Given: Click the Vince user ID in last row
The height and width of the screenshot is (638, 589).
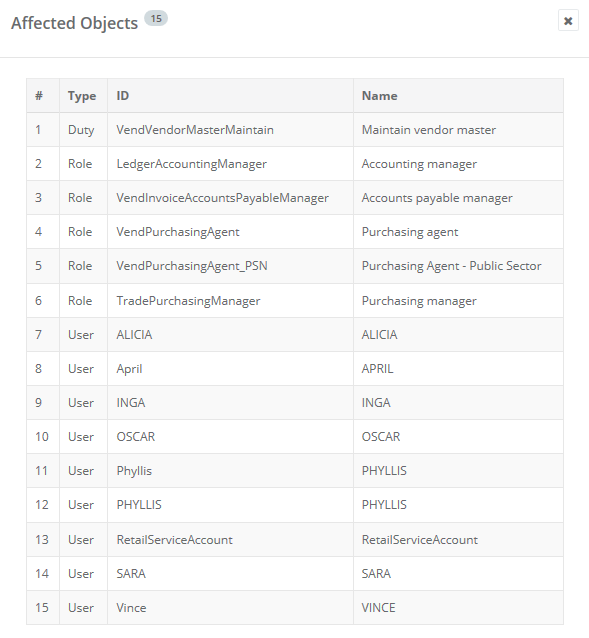Looking at the screenshot, I should click(x=131, y=608).
